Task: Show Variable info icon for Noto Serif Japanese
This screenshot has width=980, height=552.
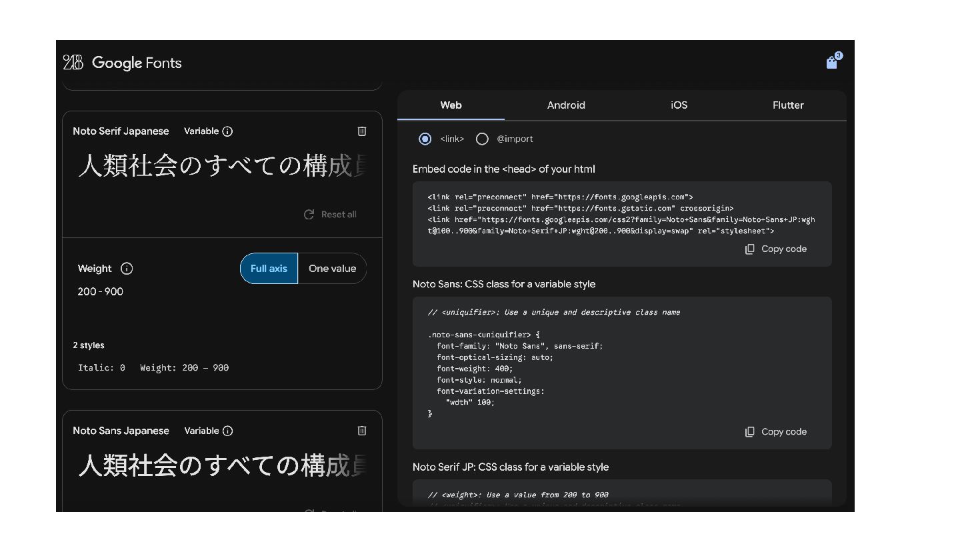Action: tap(227, 131)
